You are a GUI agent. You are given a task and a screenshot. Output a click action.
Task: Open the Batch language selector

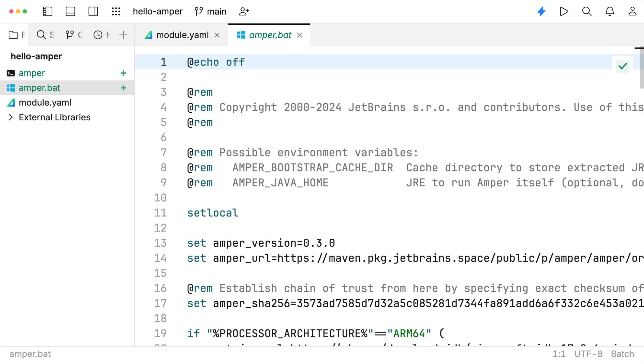623,354
